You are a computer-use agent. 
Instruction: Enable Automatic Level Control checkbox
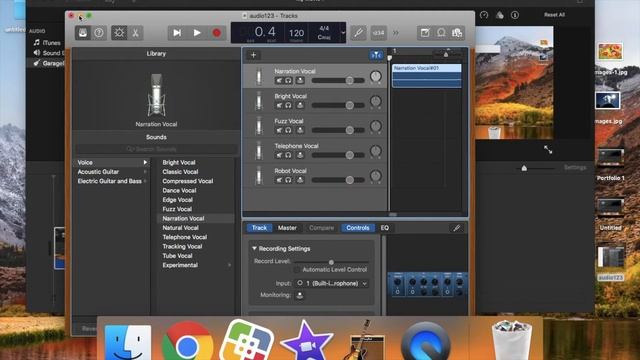click(297, 270)
